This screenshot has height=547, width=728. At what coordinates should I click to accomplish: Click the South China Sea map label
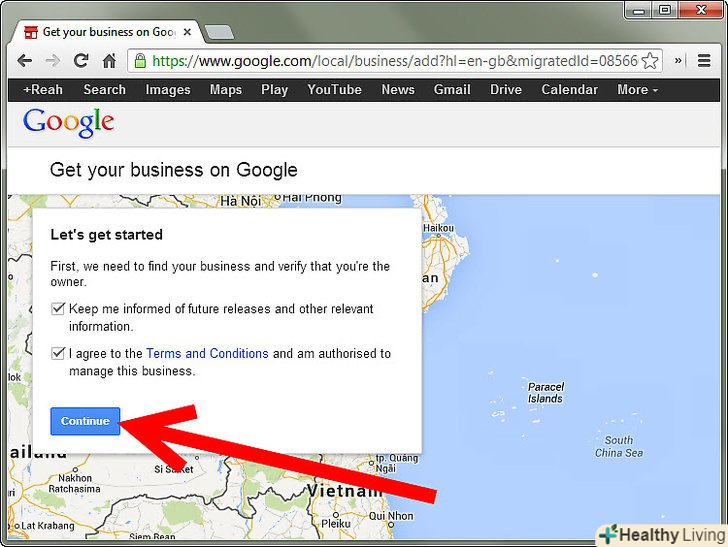coord(619,446)
